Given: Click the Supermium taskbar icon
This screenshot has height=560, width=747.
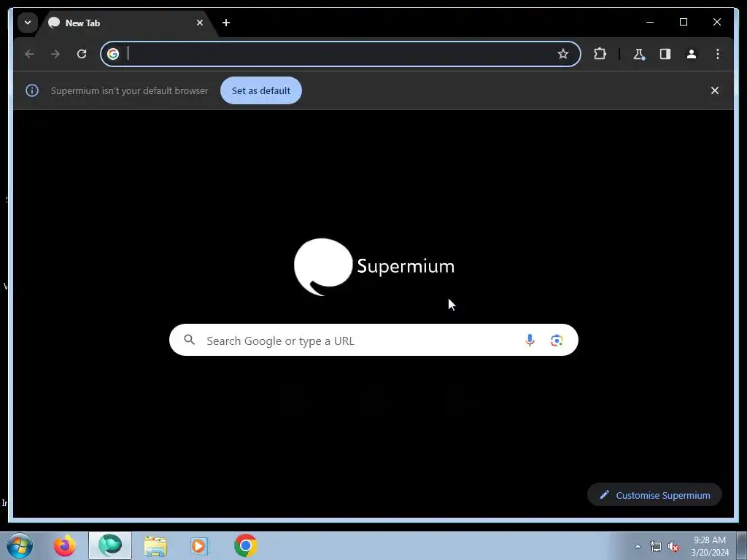Looking at the screenshot, I should pyautogui.click(x=110, y=545).
